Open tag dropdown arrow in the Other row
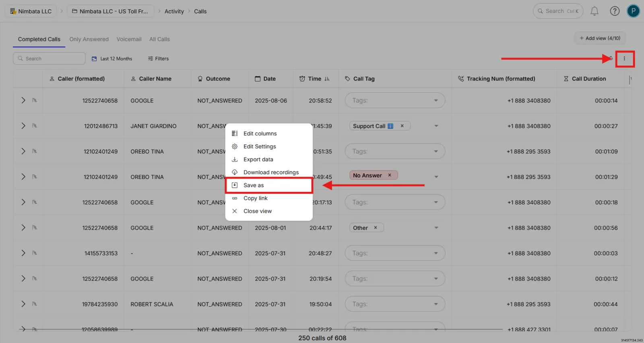 [436, 228]
